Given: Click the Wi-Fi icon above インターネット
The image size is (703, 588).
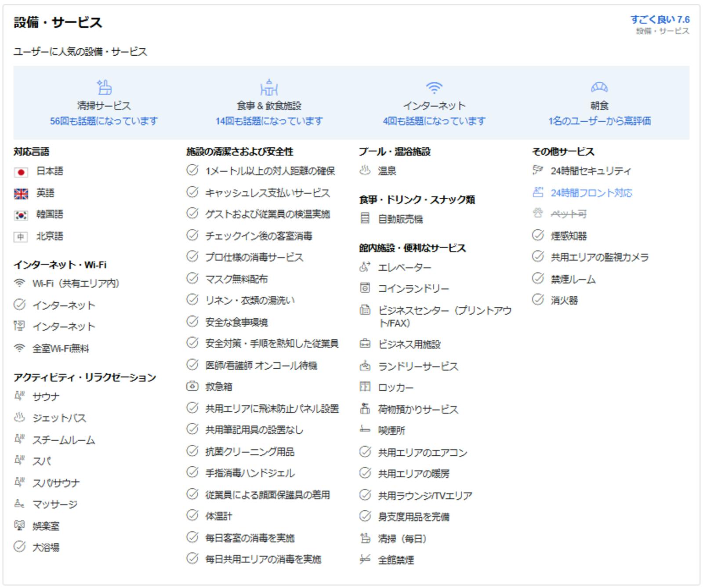Looking at the screenshot, I should click(434, 87).
